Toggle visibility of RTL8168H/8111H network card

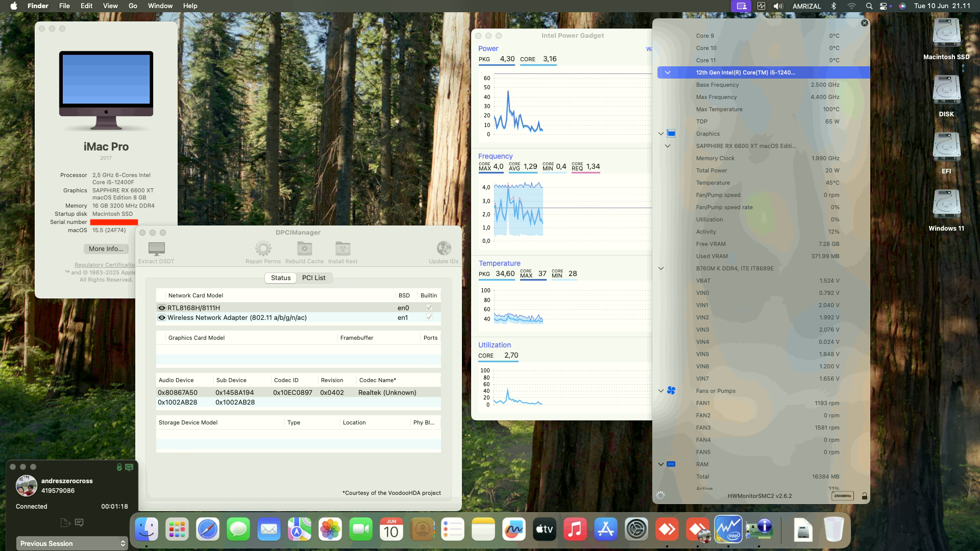(162, 307)
